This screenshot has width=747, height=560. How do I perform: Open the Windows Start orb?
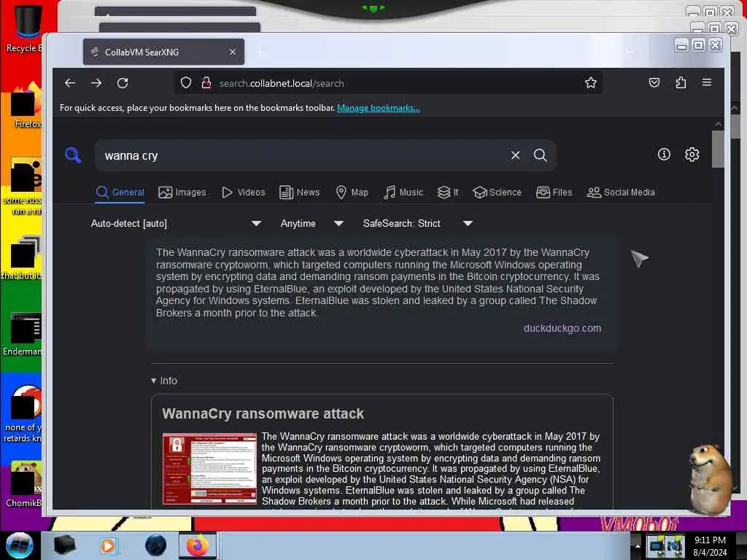click(19, 545)
